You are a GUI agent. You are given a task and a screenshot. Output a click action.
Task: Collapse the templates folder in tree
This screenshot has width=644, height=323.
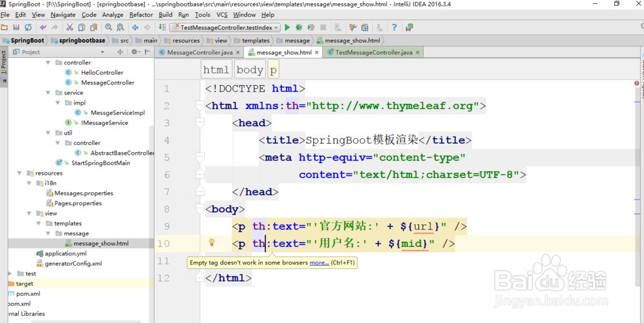coord(39,224)
